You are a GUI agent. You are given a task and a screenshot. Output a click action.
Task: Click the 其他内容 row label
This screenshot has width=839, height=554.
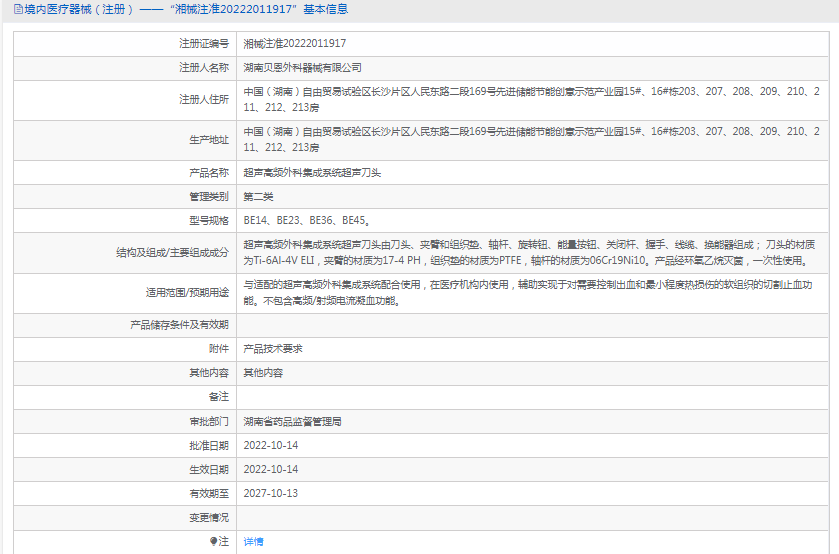209,373
